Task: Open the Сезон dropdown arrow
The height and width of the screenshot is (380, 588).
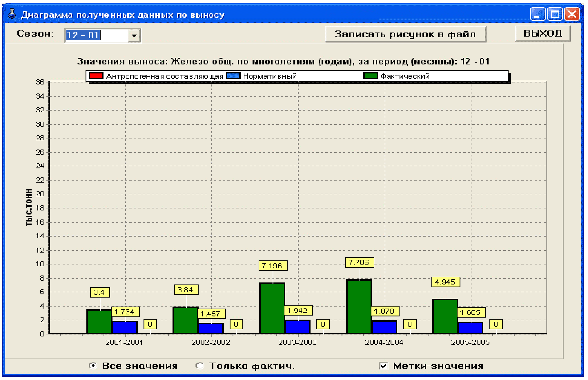Action: (x=134, y=35)
